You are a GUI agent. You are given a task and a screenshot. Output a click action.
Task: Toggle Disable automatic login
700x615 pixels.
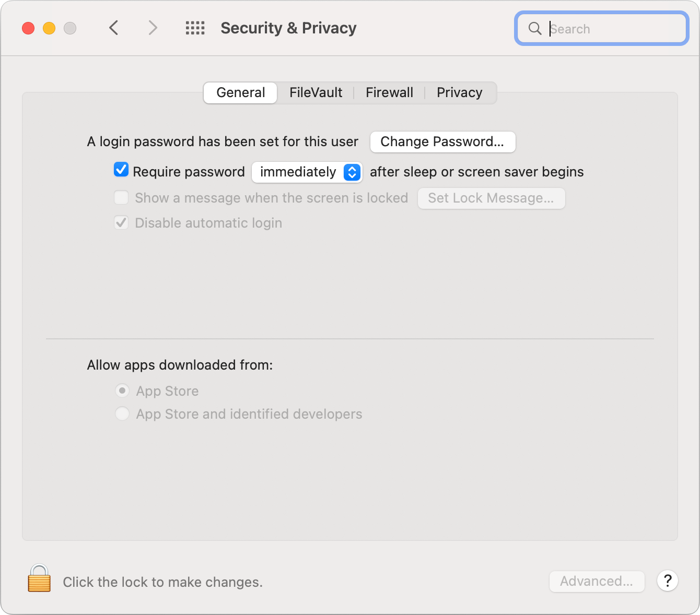pyautogui.click(x=121, y=222)
